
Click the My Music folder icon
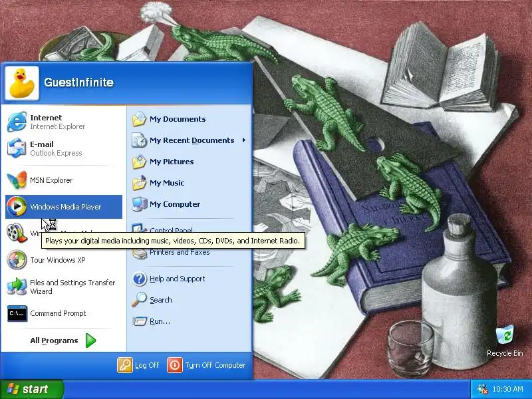pos(139,183)
